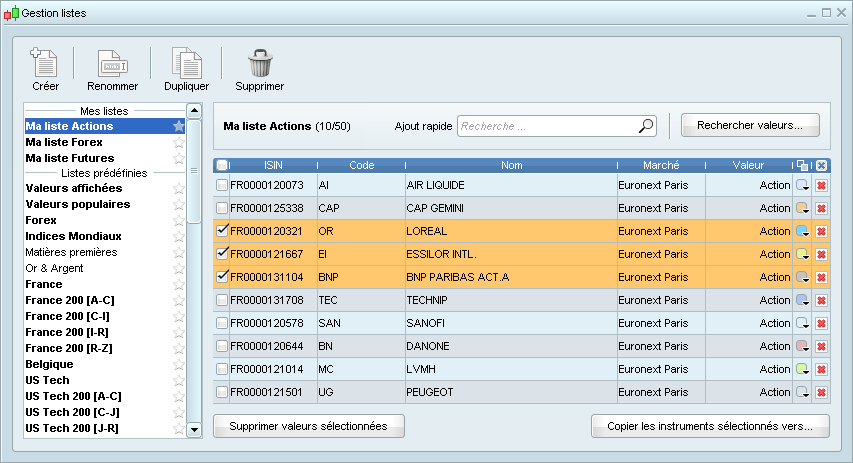853x463 pixels.
Task: Remove PEUGEOT using its red X icon
Action: click(821, 392)
